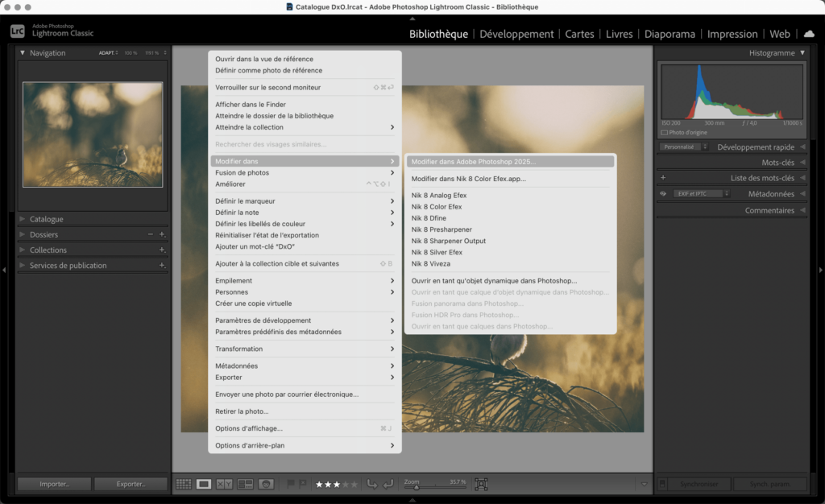Open the Livres module
Screen dimensions: 825x504
[x=619, y=34]
